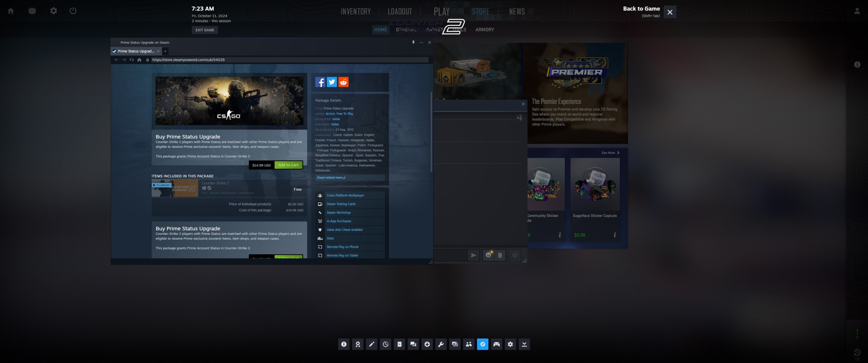Share the page on Reddit

343,82
